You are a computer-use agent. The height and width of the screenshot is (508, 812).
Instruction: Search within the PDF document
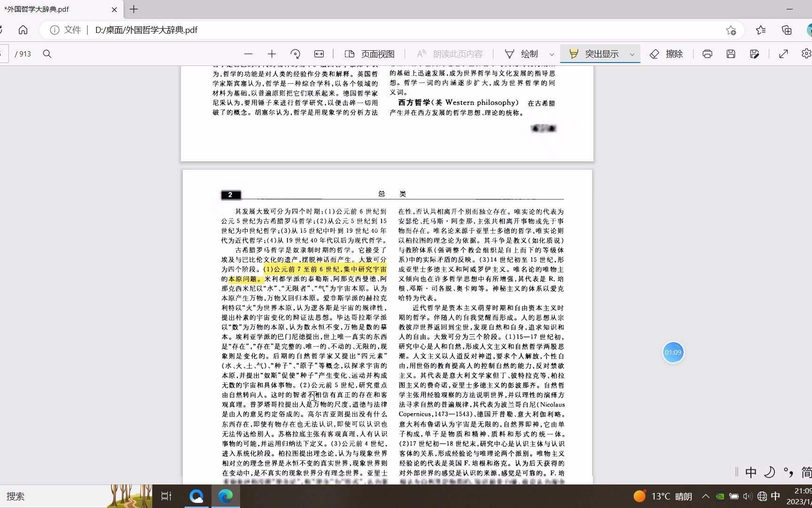click(47, 54)
